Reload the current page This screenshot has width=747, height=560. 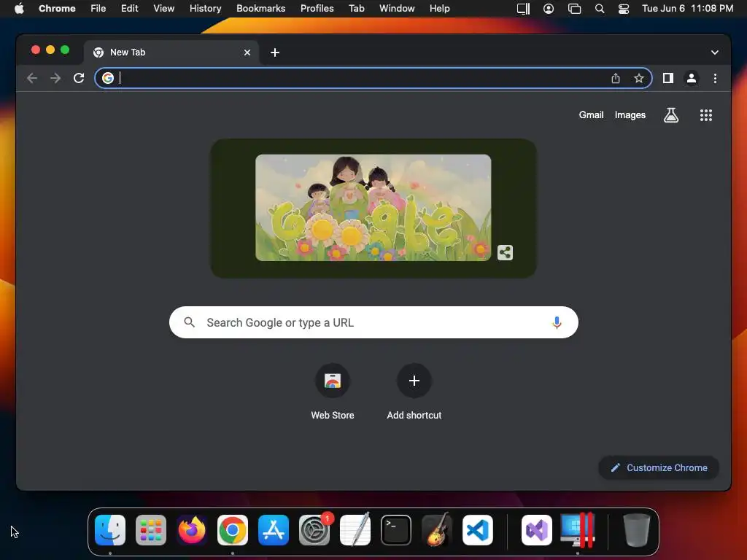pos(79,78)
